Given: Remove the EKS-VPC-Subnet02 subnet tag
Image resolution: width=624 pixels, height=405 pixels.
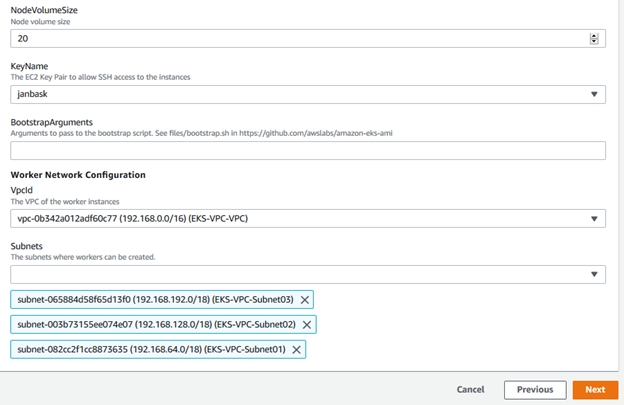Looking at the screenshot, I should [x=307, y=324].
